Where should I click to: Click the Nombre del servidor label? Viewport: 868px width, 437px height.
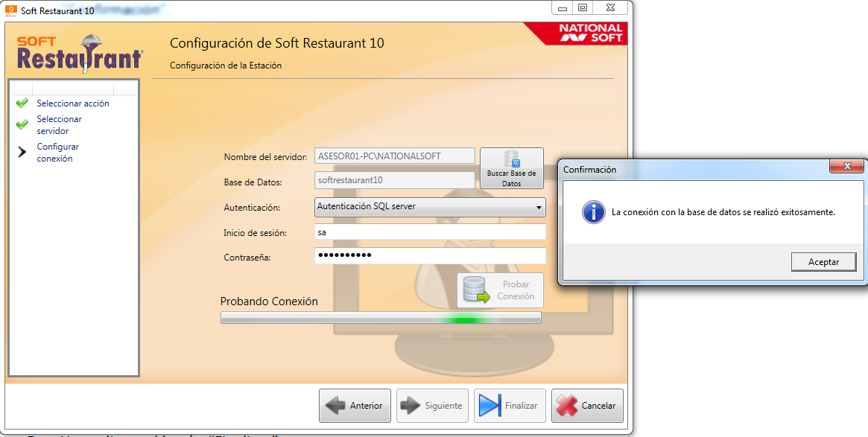click(x=265, y=157)
